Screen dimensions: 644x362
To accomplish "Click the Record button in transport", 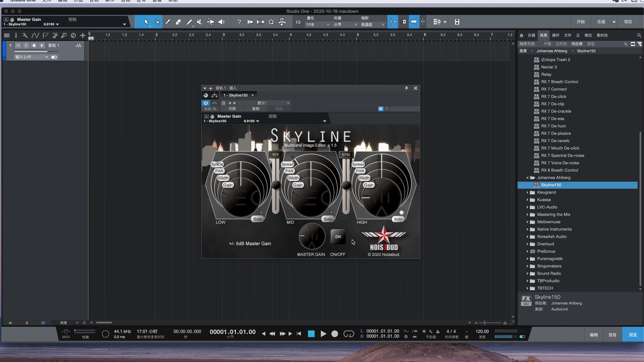I will [335, 334].
